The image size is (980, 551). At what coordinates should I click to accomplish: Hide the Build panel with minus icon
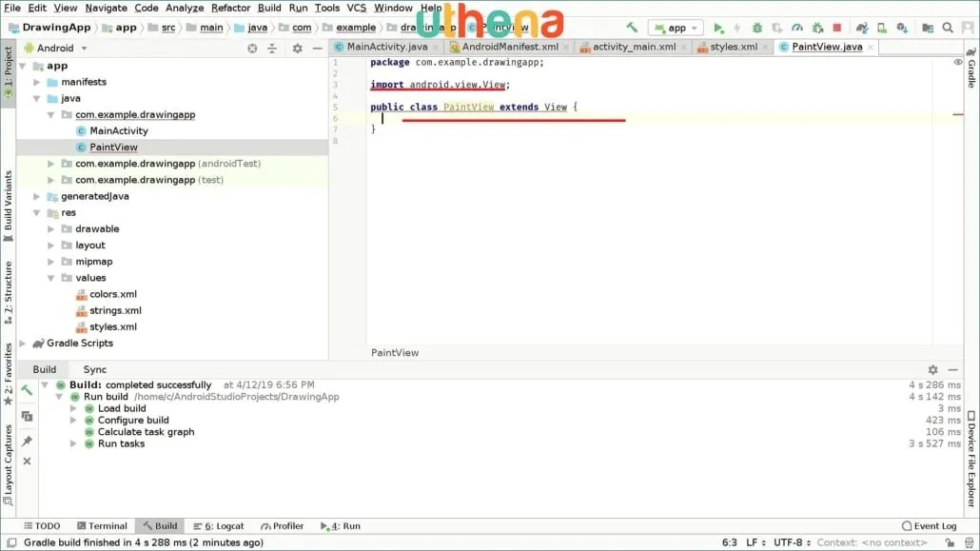coord(952,369)
